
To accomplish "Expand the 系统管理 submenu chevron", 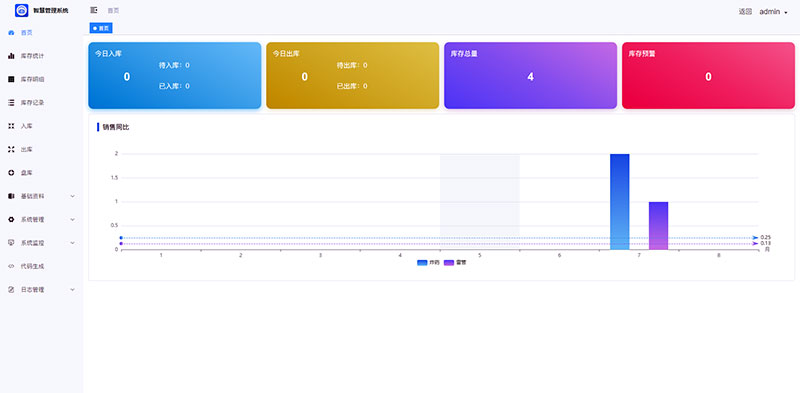I will [72, 219].
